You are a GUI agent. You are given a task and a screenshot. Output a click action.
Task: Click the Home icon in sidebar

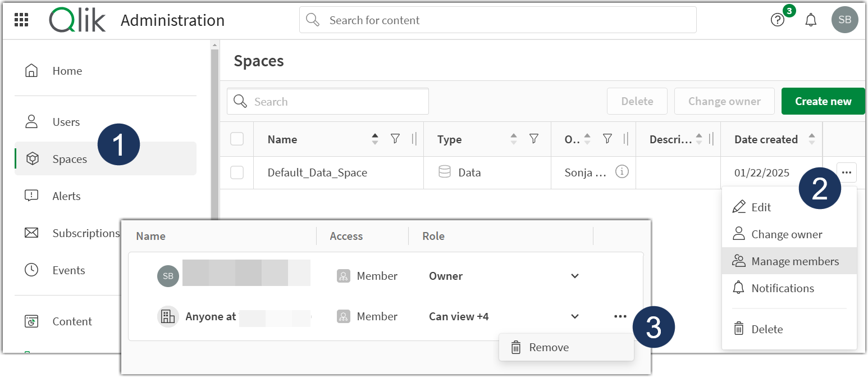(32, 71)
